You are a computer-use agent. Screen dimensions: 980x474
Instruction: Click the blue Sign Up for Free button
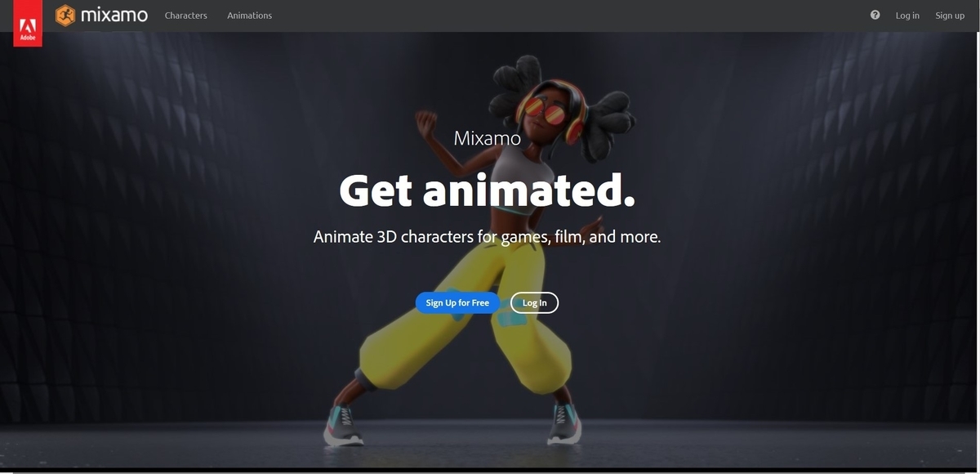457,302
